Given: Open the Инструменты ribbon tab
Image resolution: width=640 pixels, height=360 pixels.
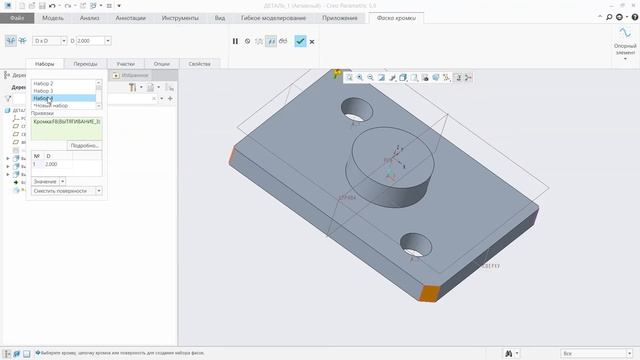Looking at the screenshot, I should click(180, 18).
